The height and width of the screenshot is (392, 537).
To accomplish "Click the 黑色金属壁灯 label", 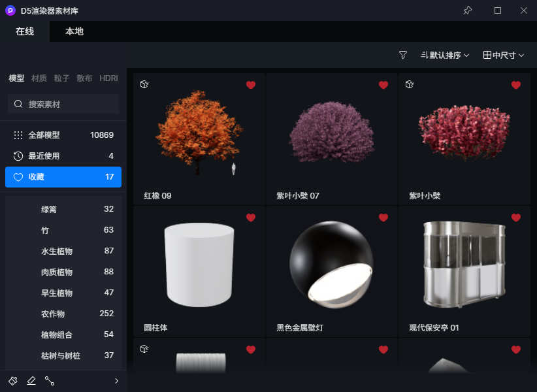I will [300, 328].
